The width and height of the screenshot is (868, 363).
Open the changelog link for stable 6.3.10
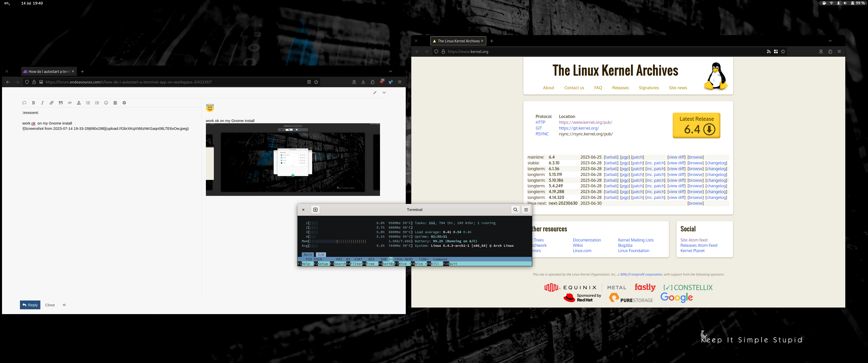tap(716, 163)
